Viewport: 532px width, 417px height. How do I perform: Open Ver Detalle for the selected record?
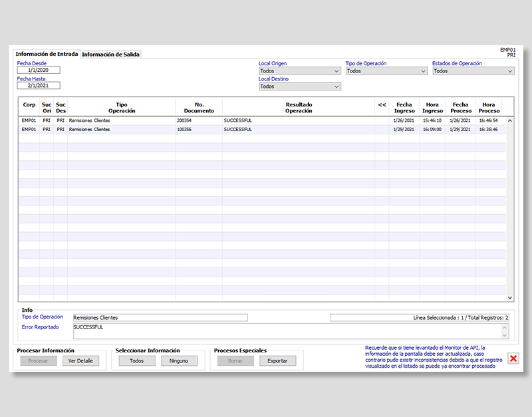pyautogui.click(x=80, y=360)
